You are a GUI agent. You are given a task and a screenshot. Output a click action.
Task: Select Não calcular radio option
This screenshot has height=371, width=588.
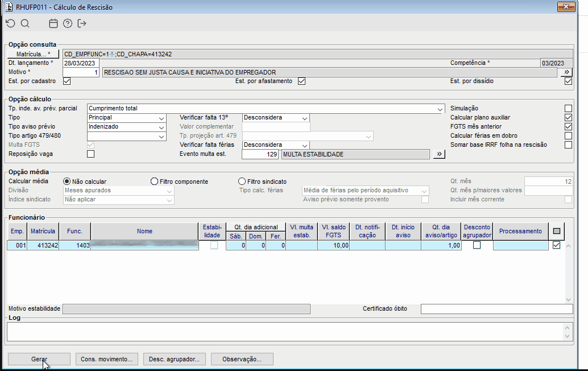tap(67, 182)
